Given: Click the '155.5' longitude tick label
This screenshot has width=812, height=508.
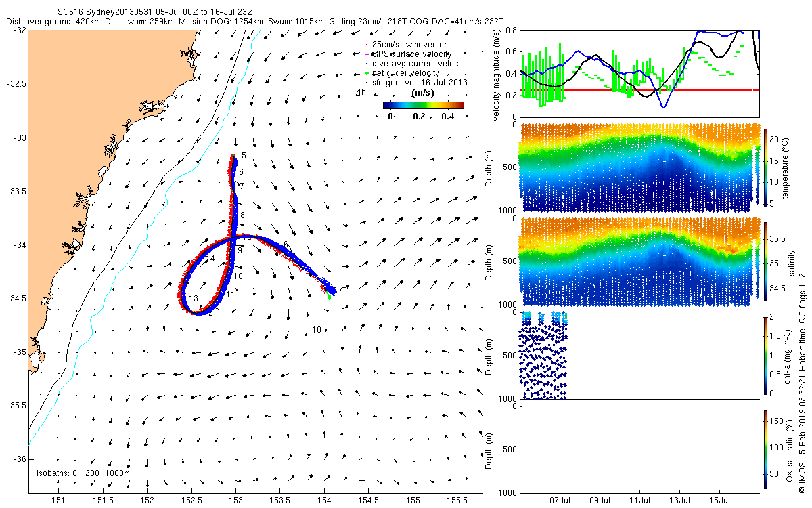Looking at the screenshot, I should (457, 500).
